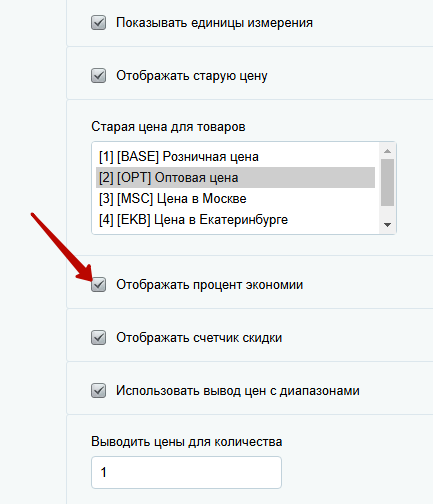The image size is (433, 504).
Task: Select [1] [BASE] Розничная цена in the list
Action: click(x=235, y=157)
